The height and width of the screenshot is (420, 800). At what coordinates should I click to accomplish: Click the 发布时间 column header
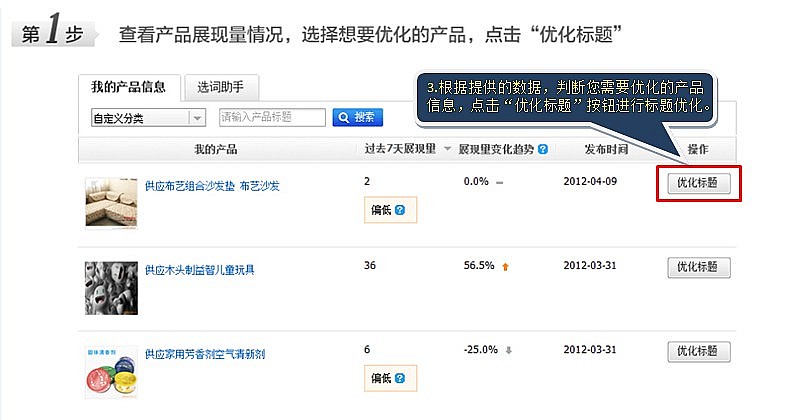tap(606, 149)
